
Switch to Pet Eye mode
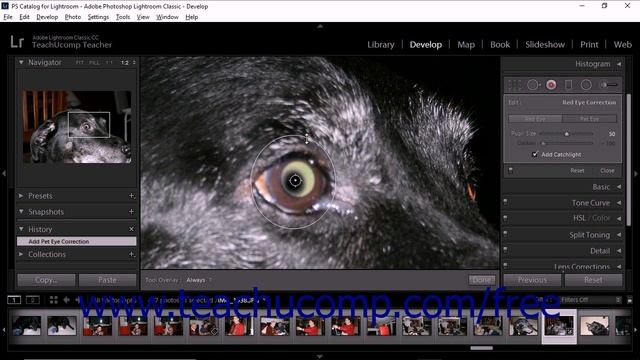tap(589, 119)
